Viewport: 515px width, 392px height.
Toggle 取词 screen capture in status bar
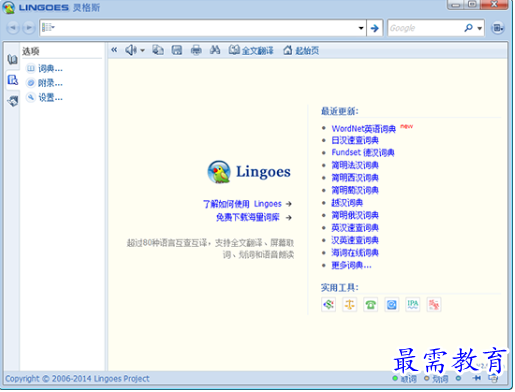(404, 379)
